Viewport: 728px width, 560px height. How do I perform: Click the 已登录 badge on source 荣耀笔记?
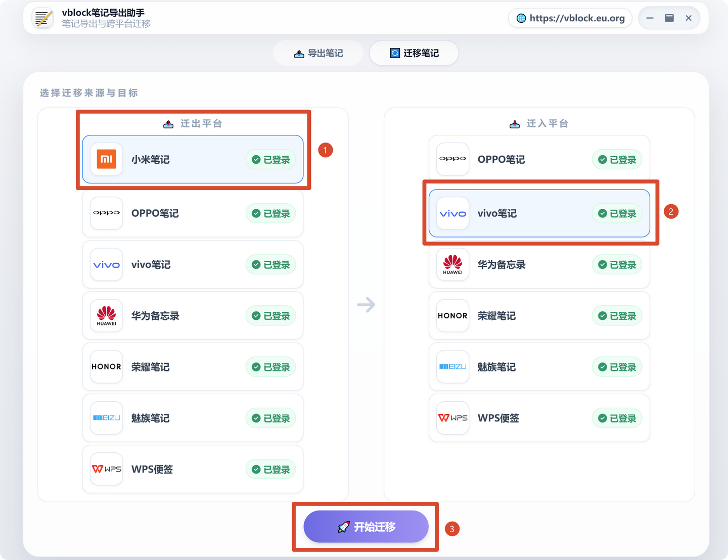point(270,366)
